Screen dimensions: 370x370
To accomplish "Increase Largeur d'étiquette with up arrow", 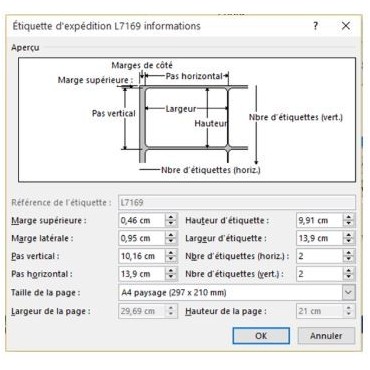I will point(349,235).
